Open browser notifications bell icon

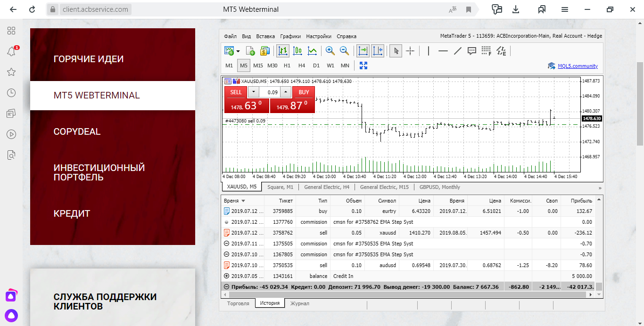11,51
